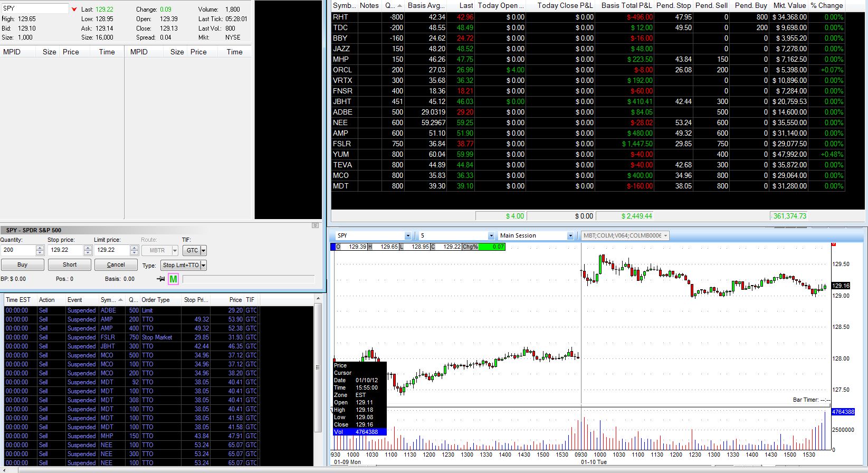Click the Cancel order button
868x473 pixels.
[x=116, y=265]
